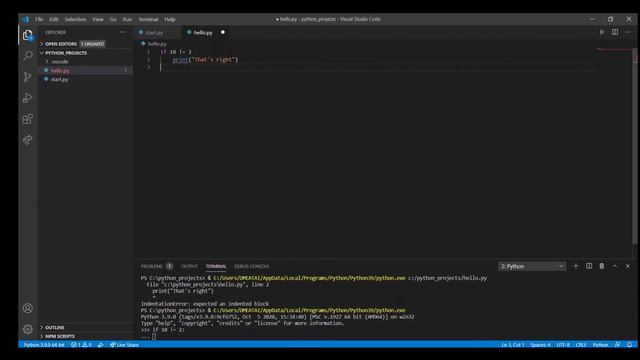The width and height of the screenshot is (640, 360).
Task: Click unsaved dot on hello.py tab
Action: pos(223,32)
